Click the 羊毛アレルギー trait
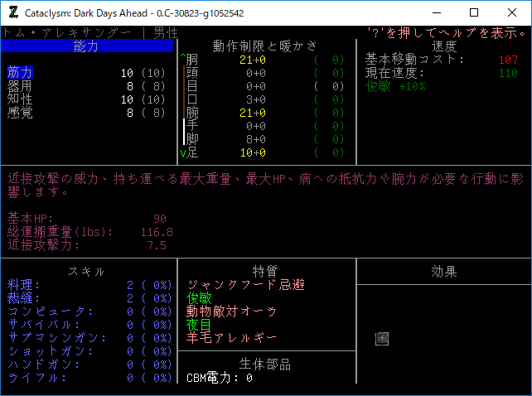 pos(232,338)
